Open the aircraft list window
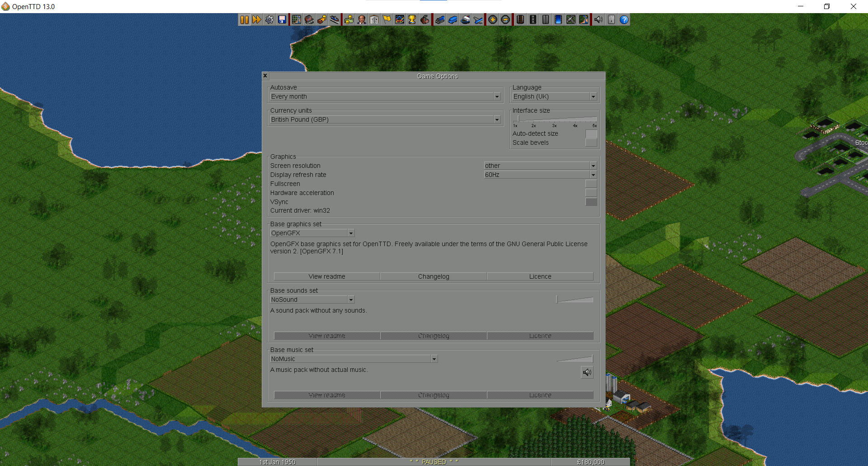Image resolution: width=868 pixels, height=466 pixels. (x=478, y=19)
